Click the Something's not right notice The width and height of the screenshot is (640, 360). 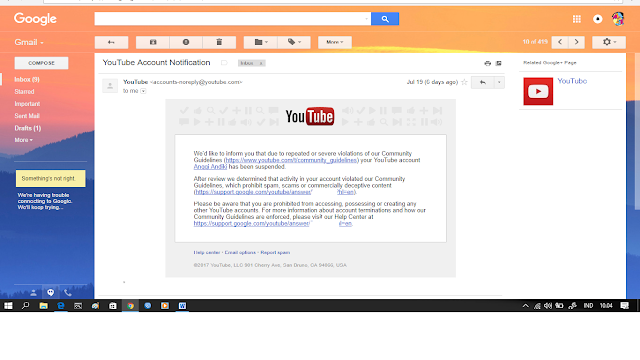pyautogui.click(x=51, y=178)
